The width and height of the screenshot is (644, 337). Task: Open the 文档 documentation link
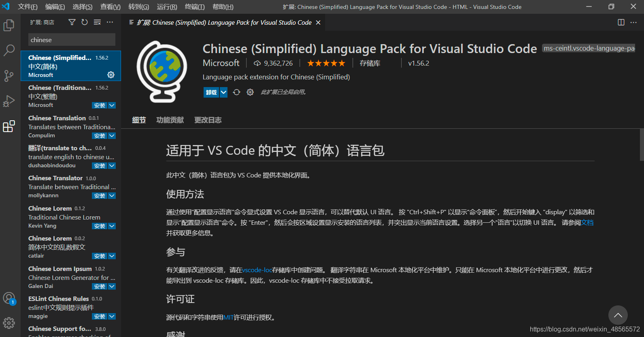pos(587,222)
